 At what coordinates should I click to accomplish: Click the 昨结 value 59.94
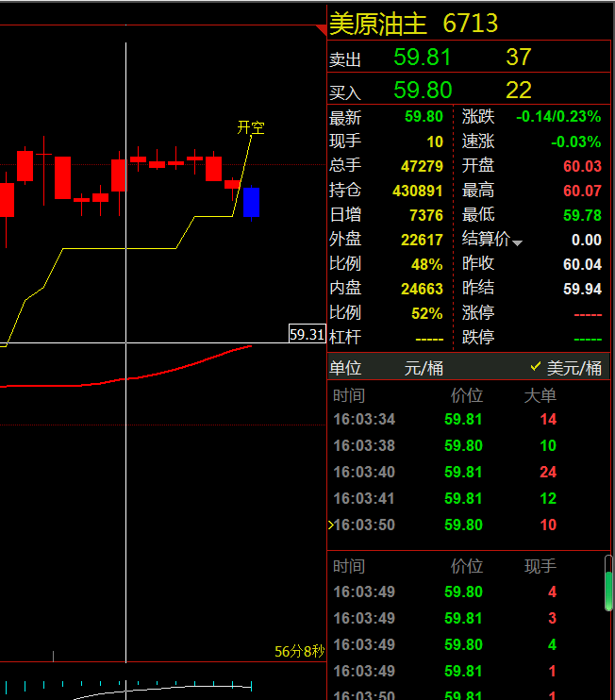coord(582,289)
